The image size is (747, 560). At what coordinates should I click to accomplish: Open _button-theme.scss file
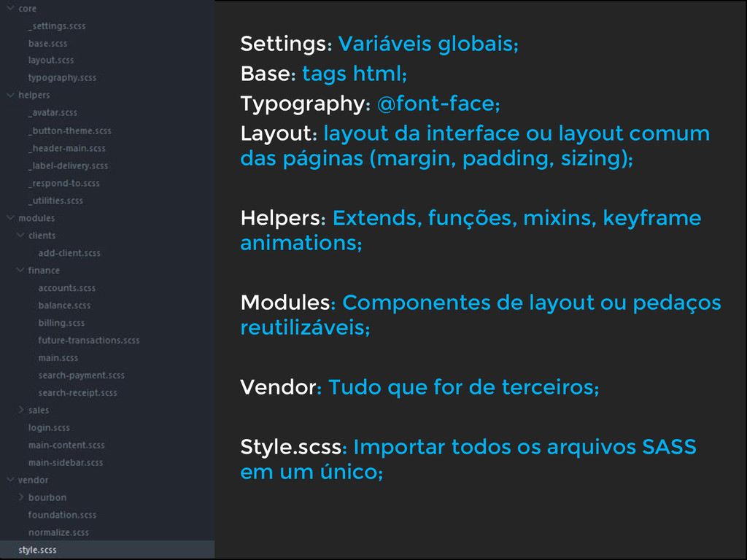69,130
